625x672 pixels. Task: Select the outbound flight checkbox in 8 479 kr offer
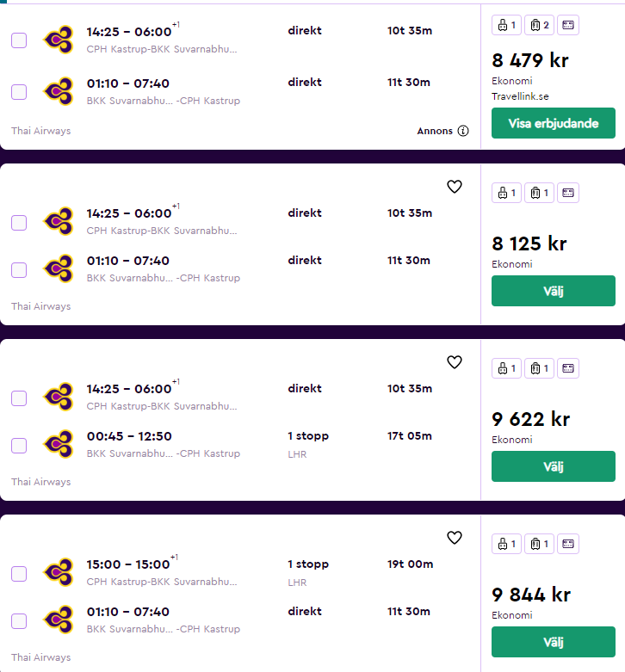[19, 40]
